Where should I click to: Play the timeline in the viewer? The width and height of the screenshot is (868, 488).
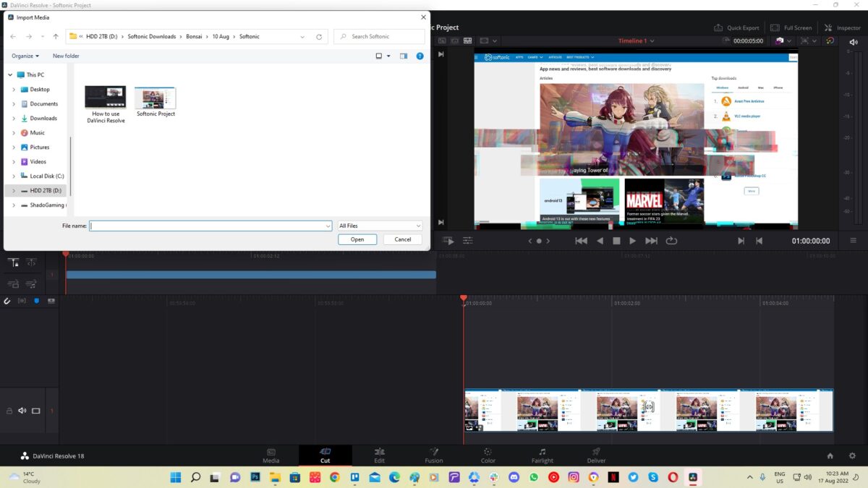(633, 241)
